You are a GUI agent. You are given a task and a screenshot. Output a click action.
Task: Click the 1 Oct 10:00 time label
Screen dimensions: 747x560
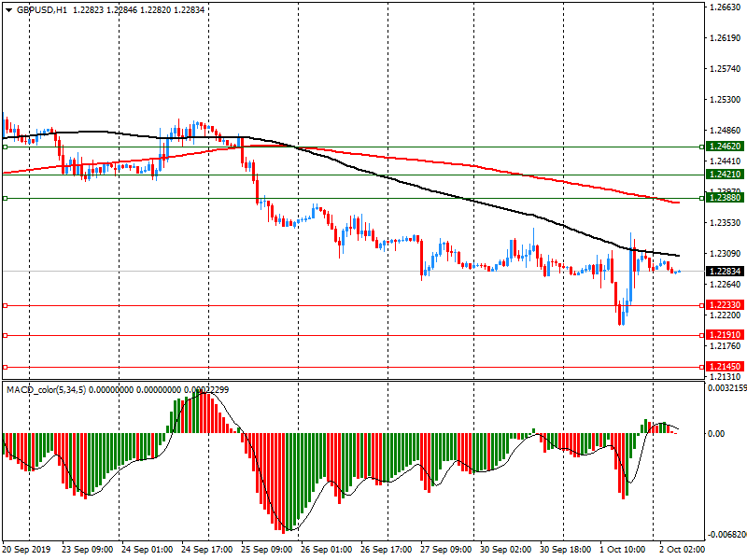[x=623, y=550]
